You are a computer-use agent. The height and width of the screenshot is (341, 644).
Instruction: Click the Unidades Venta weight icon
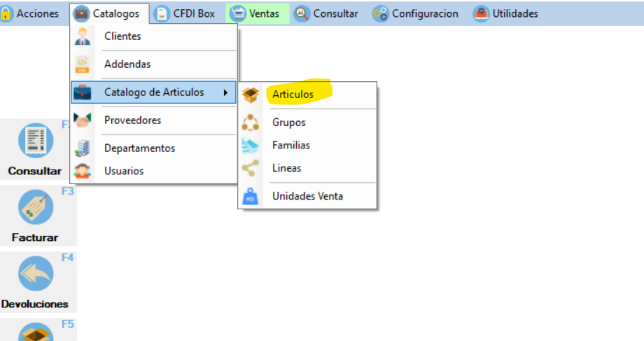250,196
